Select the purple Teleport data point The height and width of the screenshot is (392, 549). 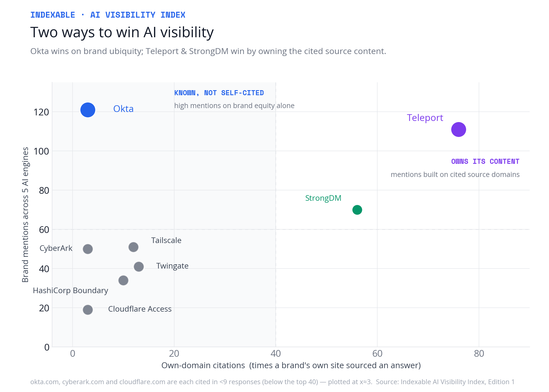[x=459, y=129]
